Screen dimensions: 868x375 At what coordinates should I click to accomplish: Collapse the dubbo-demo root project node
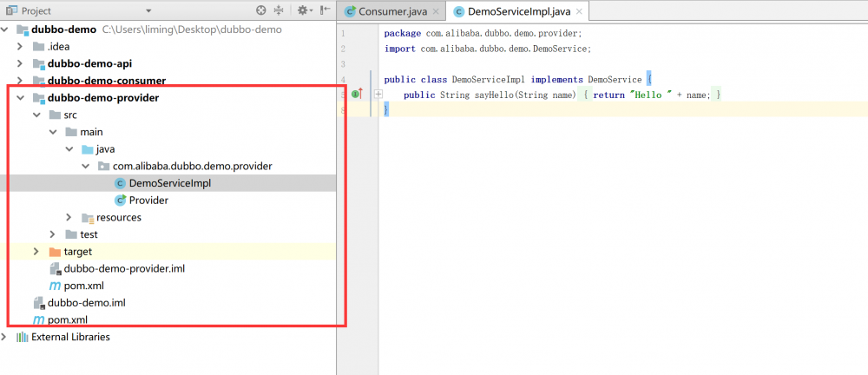pos(4,30)
